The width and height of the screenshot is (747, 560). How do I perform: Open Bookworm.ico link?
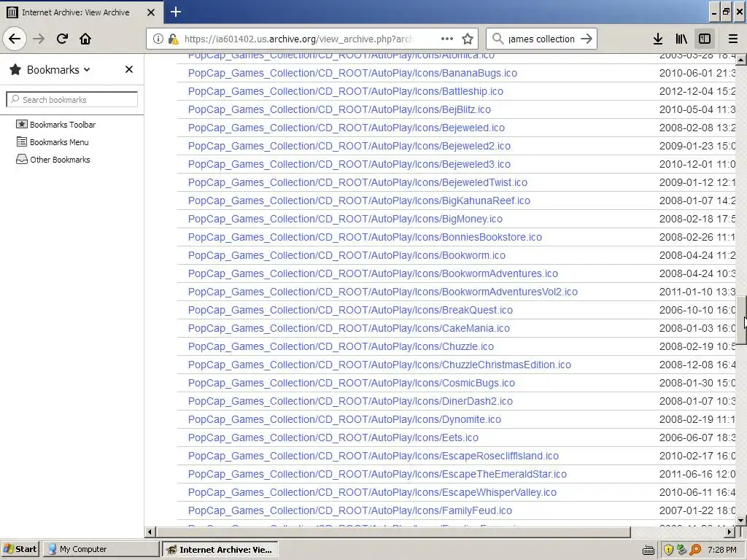(x=347, y=255)
